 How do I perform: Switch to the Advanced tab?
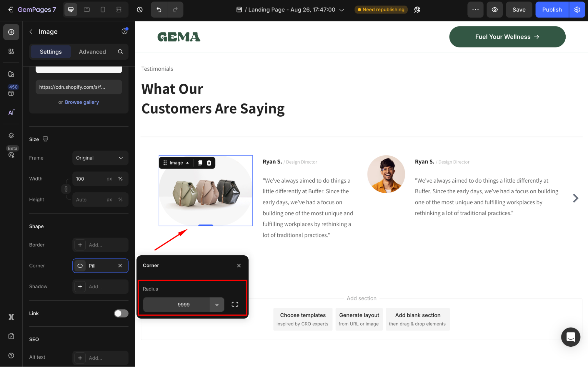click(92, 52)
